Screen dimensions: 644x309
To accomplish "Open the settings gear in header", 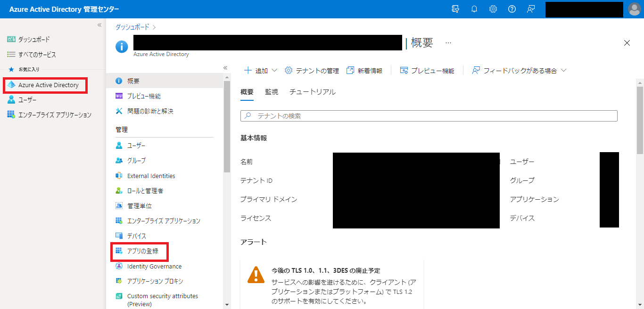I will tap(493, 9).
